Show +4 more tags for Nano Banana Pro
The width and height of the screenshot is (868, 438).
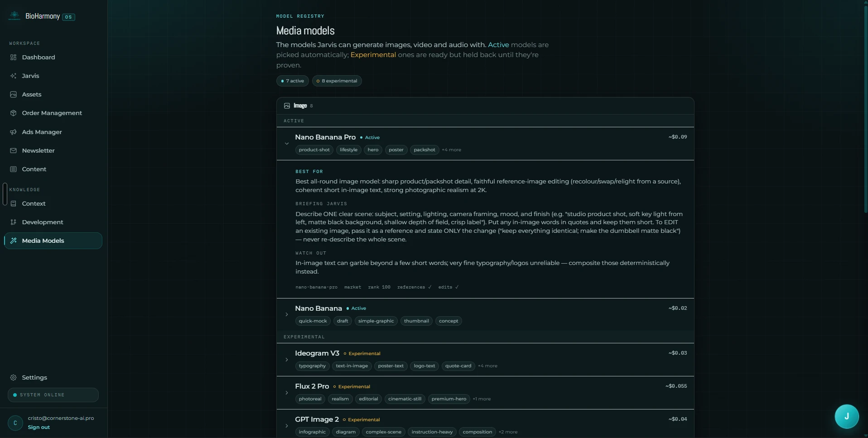tap(452, 150)
